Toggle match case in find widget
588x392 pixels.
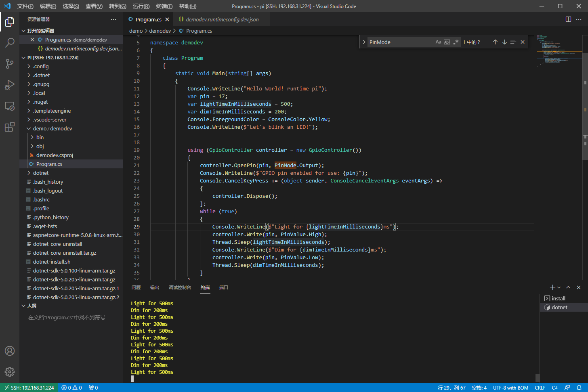pos(439,42)
